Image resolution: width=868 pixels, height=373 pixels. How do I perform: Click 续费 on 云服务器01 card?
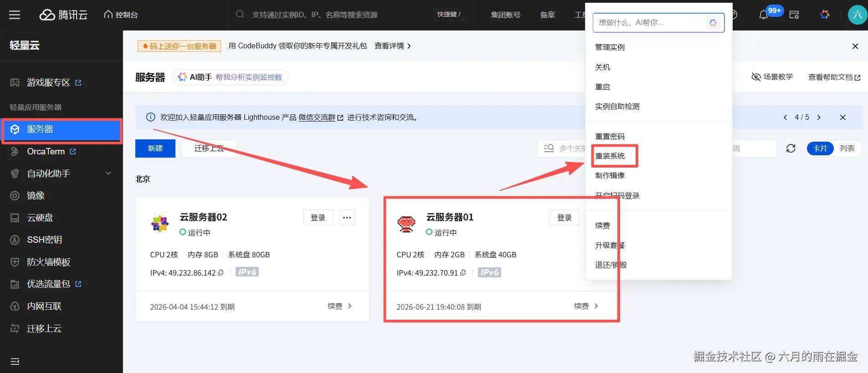586,307
